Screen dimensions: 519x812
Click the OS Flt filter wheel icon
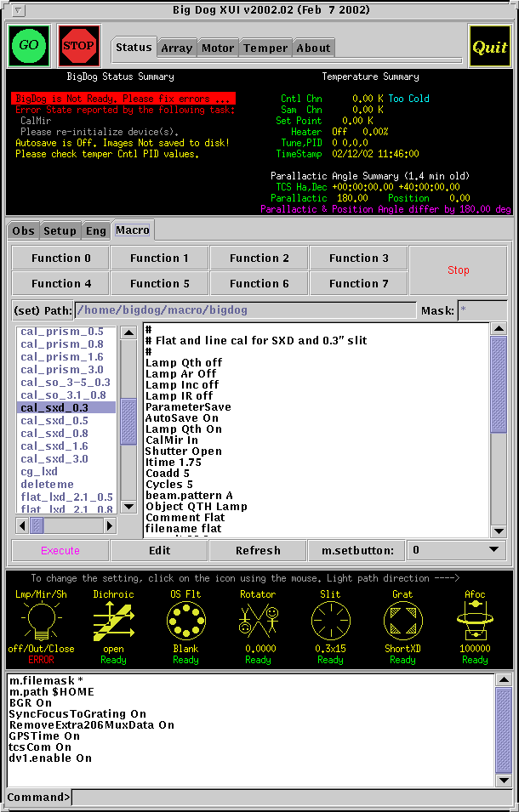coord(186,622)
